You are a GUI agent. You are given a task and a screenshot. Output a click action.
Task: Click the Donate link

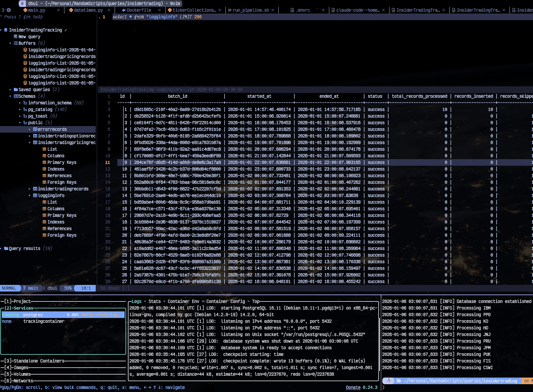tap(353, 387)
